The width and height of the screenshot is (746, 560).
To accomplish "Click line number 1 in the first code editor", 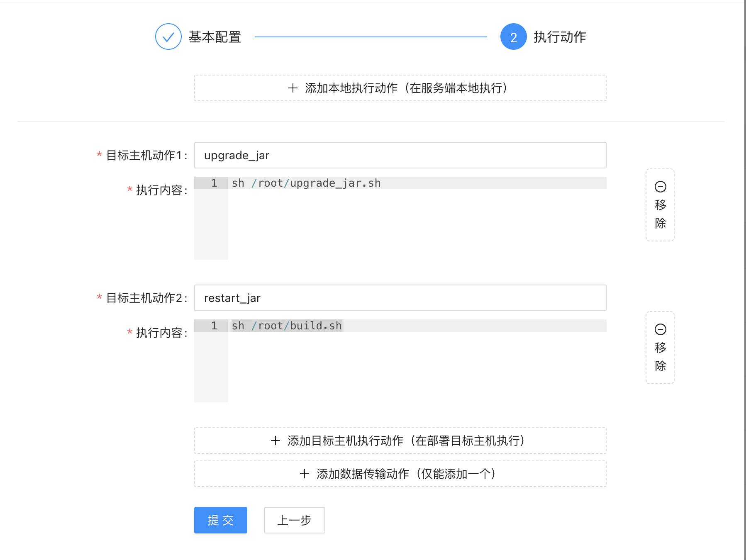I will [214, 183].
